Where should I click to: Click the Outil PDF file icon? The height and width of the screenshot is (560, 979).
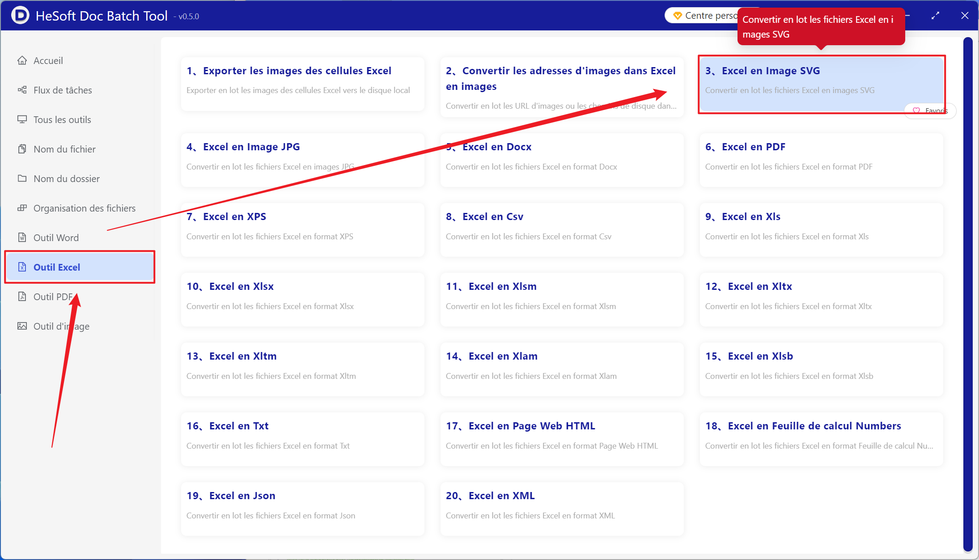[x=22, y=297]
